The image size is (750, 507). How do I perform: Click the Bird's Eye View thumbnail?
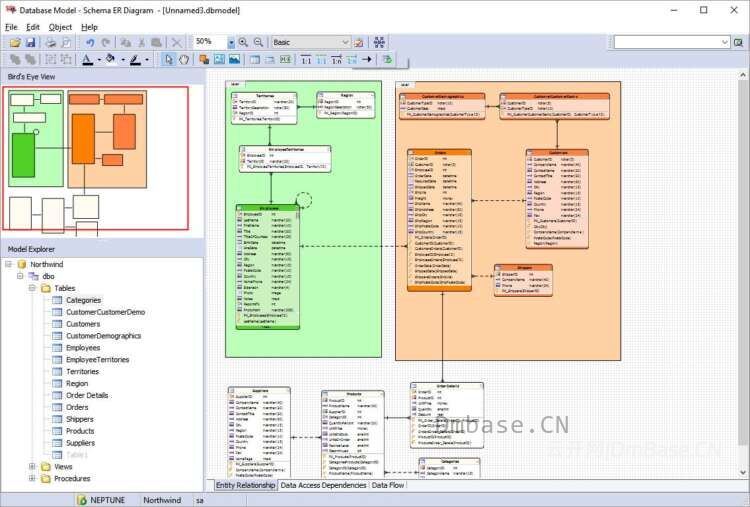(96, 158)
